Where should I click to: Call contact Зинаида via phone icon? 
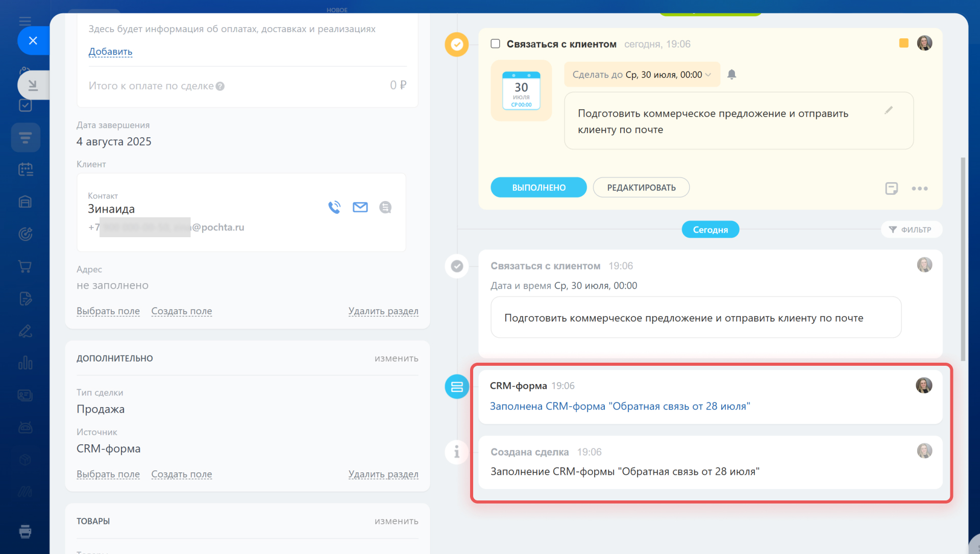334,207
